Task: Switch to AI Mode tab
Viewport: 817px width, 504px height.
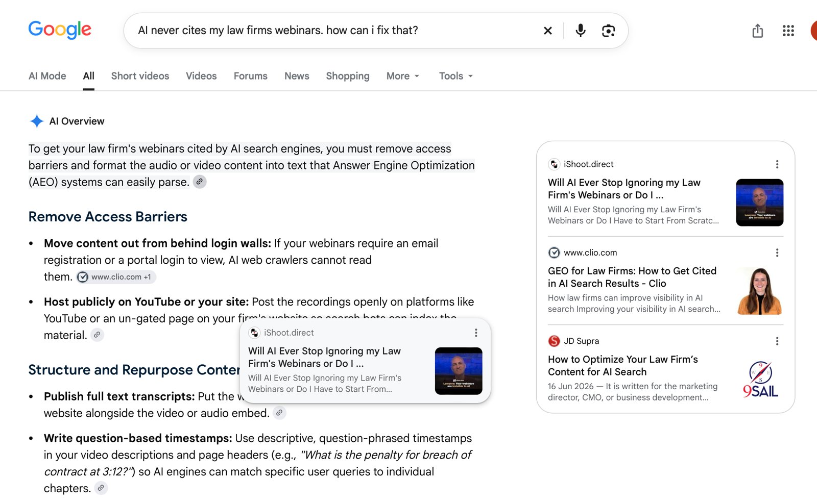Action: pos(47,76)
